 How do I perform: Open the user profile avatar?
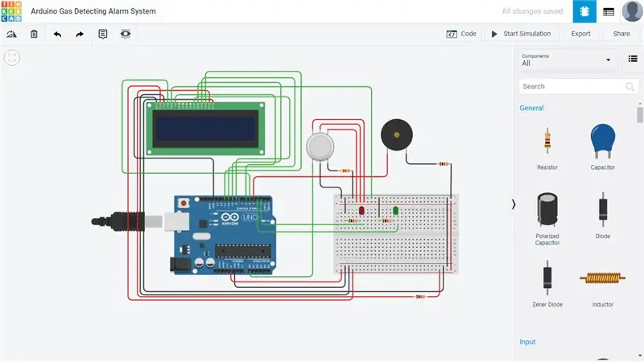[x=632, y=11]
